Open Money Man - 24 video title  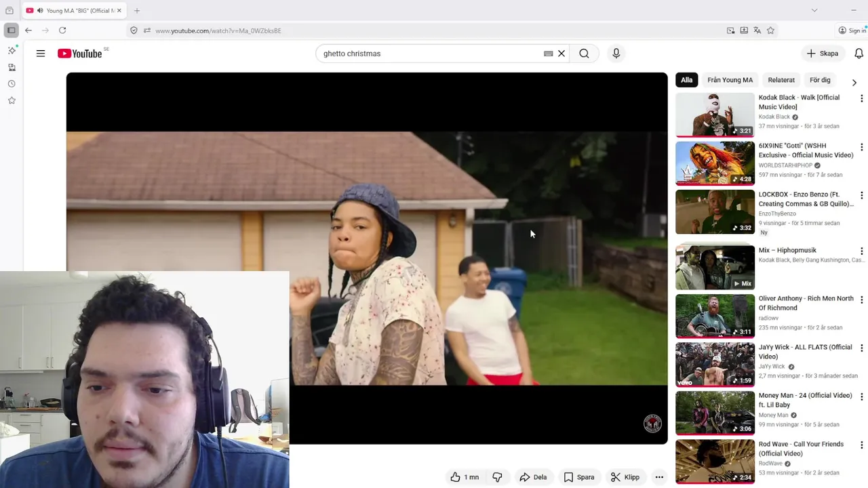(x=805, y=400)
